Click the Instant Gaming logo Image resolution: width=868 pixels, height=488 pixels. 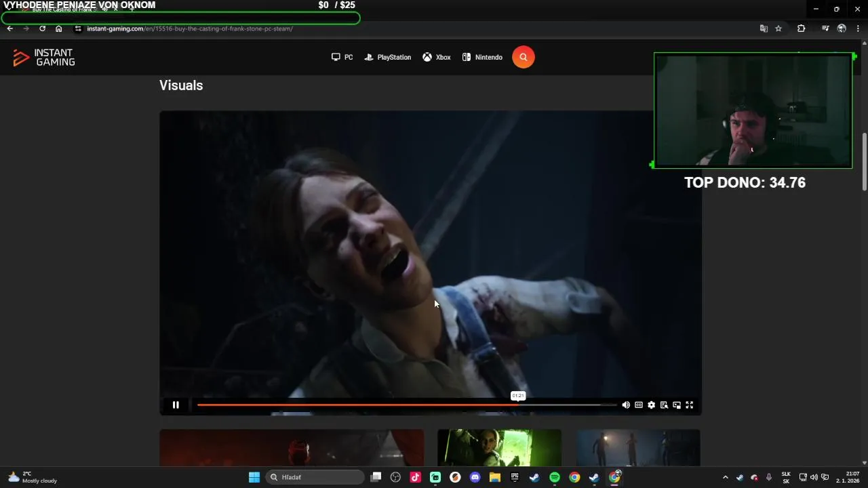44,58
